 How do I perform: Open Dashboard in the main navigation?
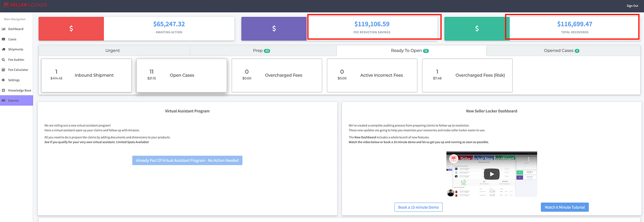pyautogui.click(x=16, y=29)
